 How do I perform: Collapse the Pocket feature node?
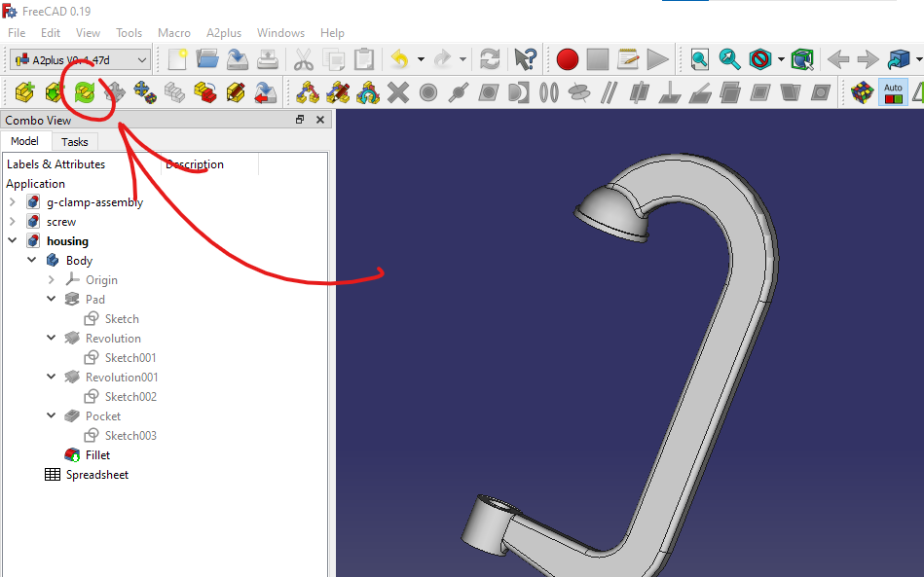click(x=52, y=415)
